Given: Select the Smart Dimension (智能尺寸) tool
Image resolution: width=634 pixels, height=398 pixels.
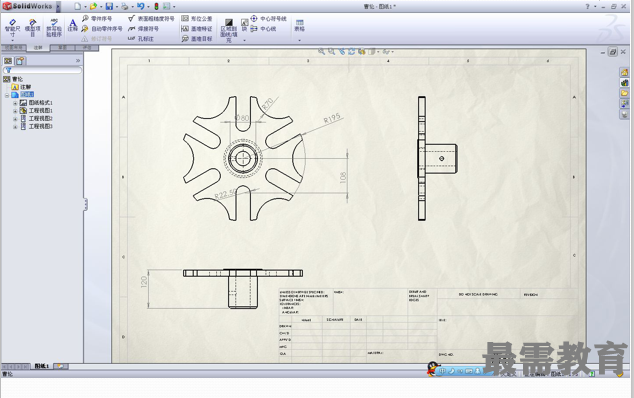Looking at the screenshot, I should click(13, 28).
